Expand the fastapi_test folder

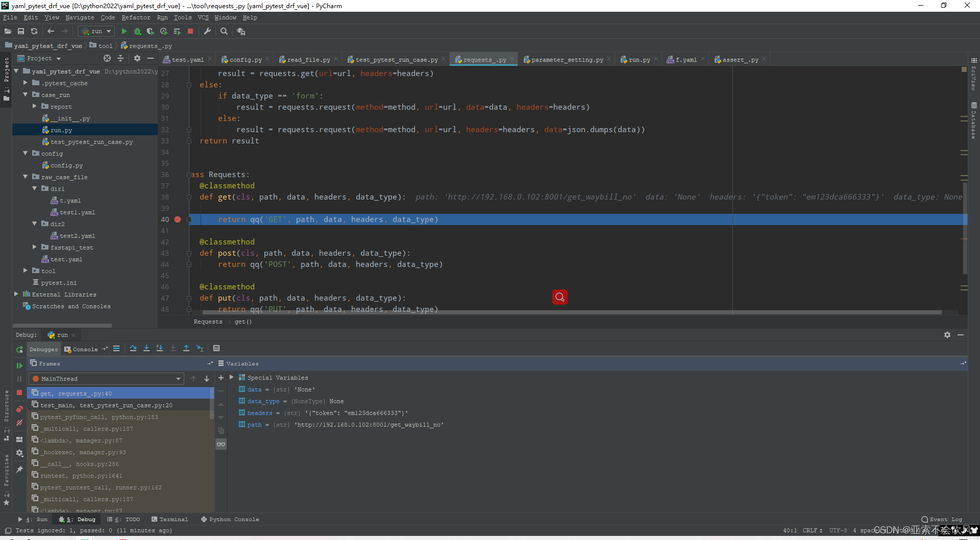point(35,247)
